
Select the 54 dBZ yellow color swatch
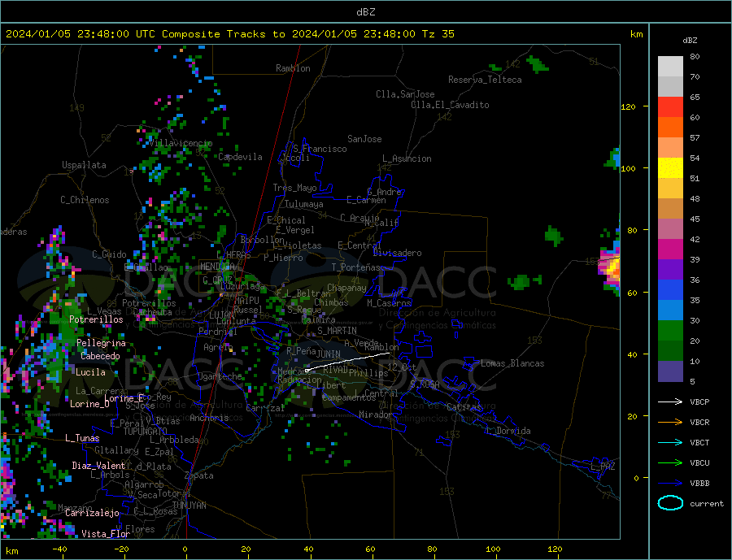[x=670, y=168]
